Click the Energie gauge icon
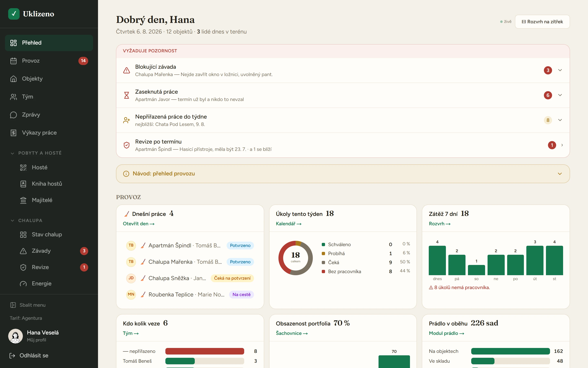This screenshot has height=368, width=588. pos(23,284)
